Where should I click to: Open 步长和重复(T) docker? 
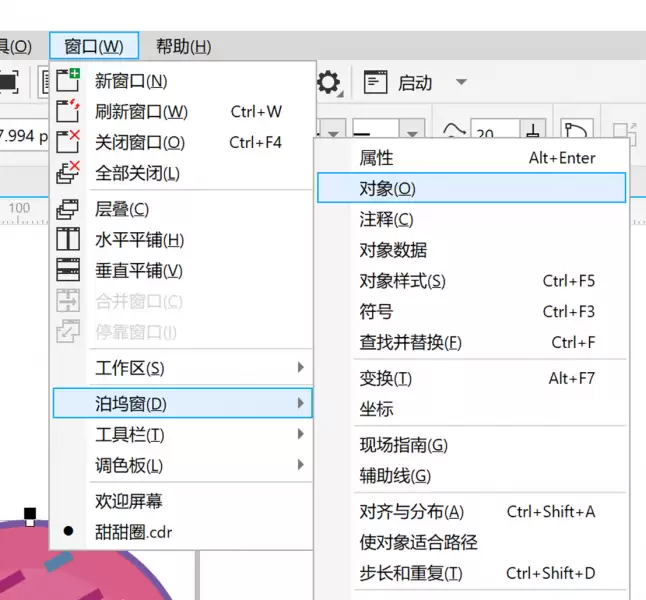pos(472,573)
